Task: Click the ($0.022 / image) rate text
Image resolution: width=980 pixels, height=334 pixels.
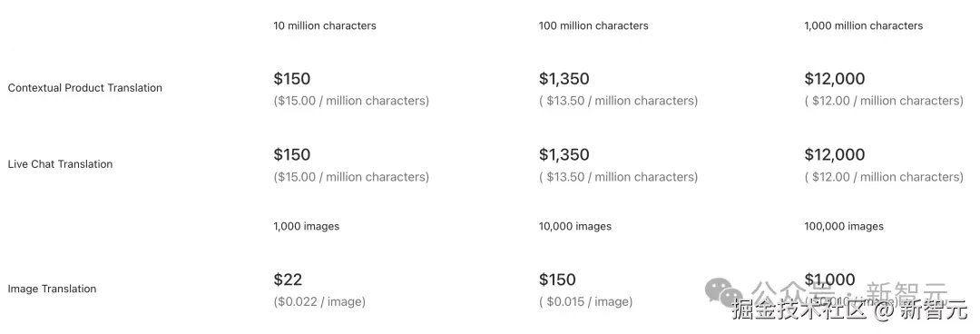Action: click(319, 302)
